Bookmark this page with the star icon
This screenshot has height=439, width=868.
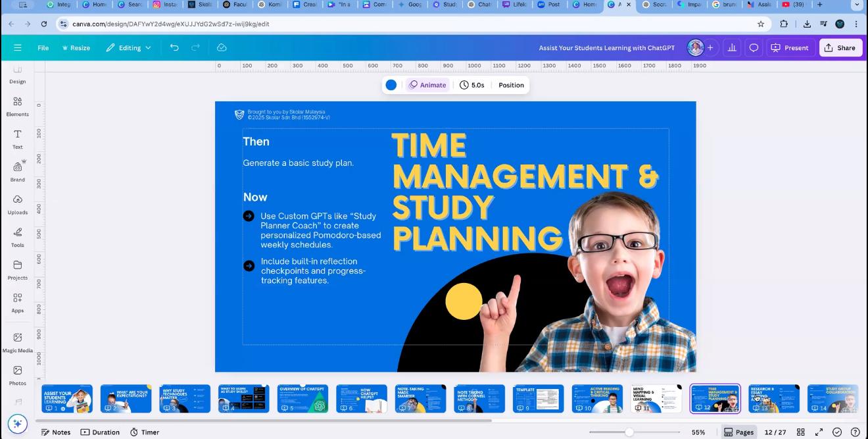761,24
